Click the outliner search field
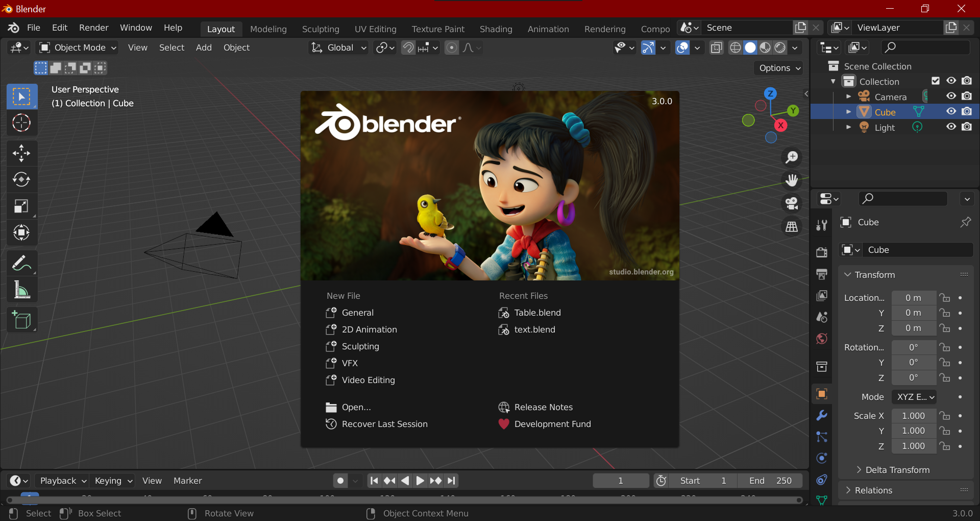This screenshot has height=521, width=980. coord(925,48)
